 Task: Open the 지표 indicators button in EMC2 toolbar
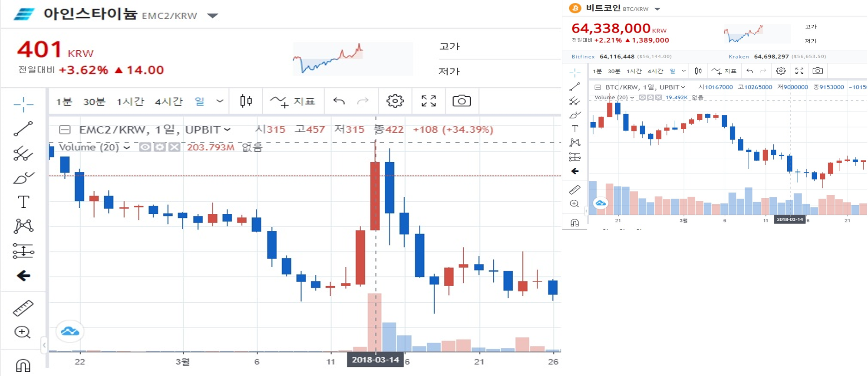point(293,101)
